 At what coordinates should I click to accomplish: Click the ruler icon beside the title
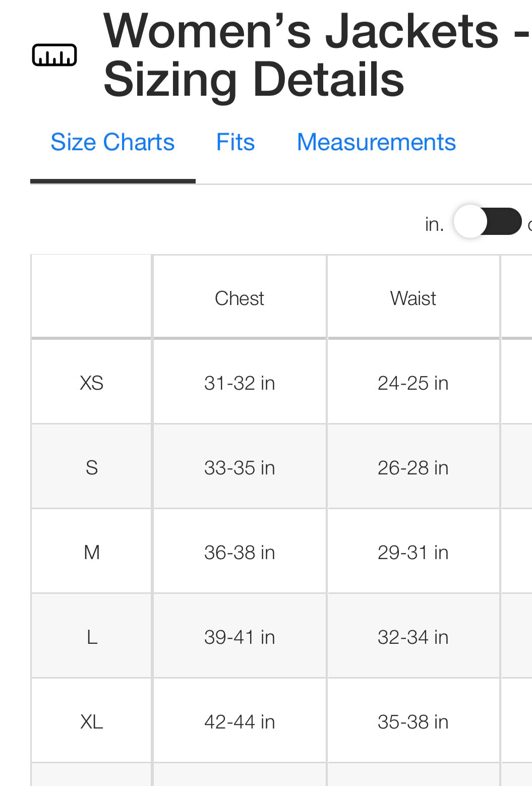54,55
